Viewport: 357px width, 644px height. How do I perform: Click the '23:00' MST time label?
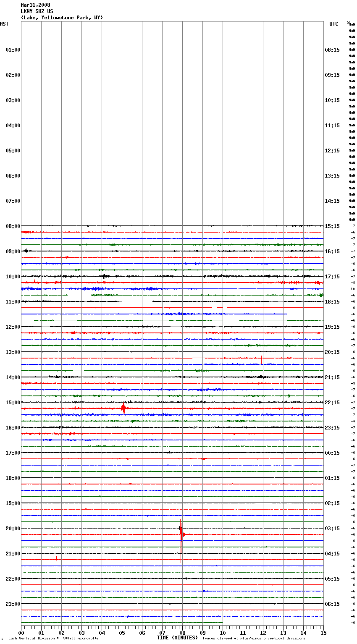(13, 604)
